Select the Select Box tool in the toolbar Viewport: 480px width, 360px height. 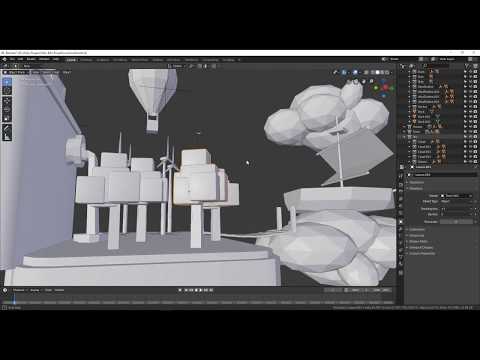pos(7,82)
